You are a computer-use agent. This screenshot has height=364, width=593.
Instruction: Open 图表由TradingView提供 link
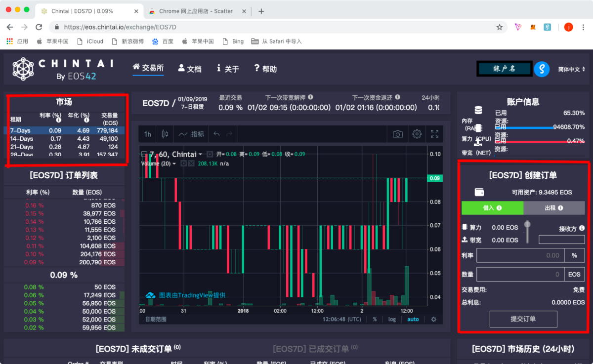(186, 295)
